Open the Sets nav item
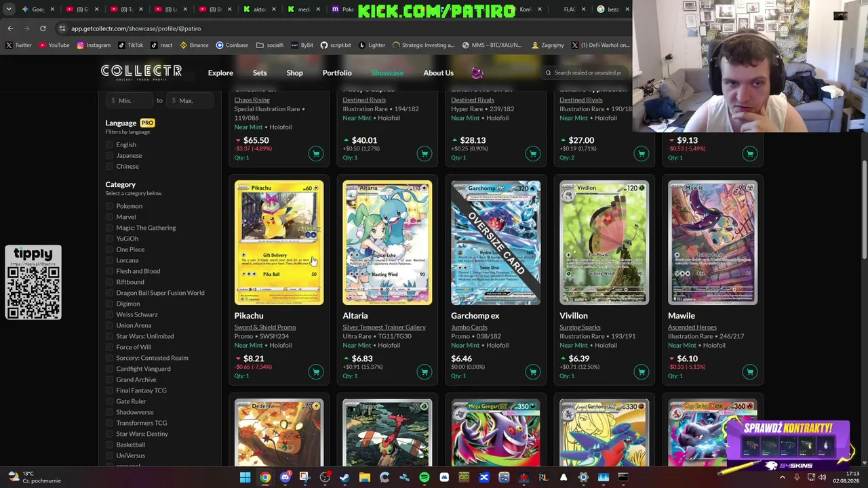Image resolution: width=868 pixels, height=488 pixels. 260,73
